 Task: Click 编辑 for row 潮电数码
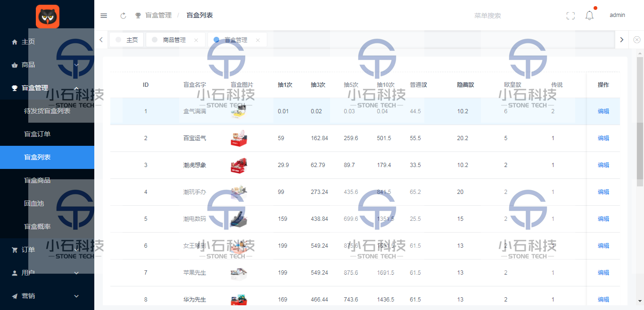tap(603, 219)
